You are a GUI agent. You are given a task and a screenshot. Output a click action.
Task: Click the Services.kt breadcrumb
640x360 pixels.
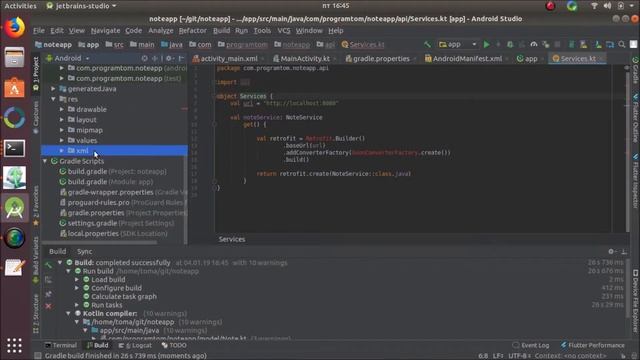[x=363, y=44]
